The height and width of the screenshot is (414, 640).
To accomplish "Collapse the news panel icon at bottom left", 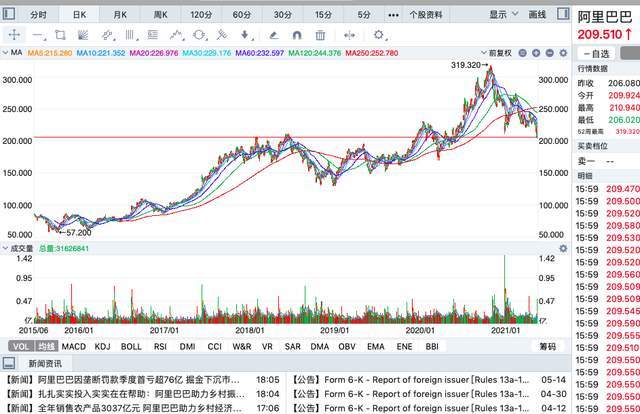I will point(9,363).
